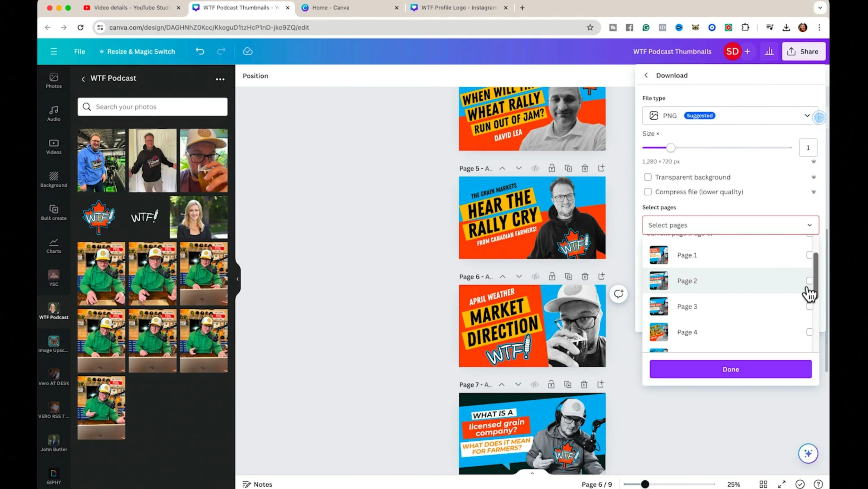Click the cloud save status icon
Image resolution: width=868 pixels, height=489 pixels.
tap(248, 51)
